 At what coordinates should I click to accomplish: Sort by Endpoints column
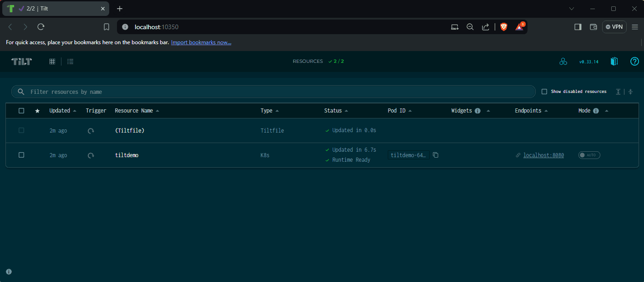[x=531, y=111]
